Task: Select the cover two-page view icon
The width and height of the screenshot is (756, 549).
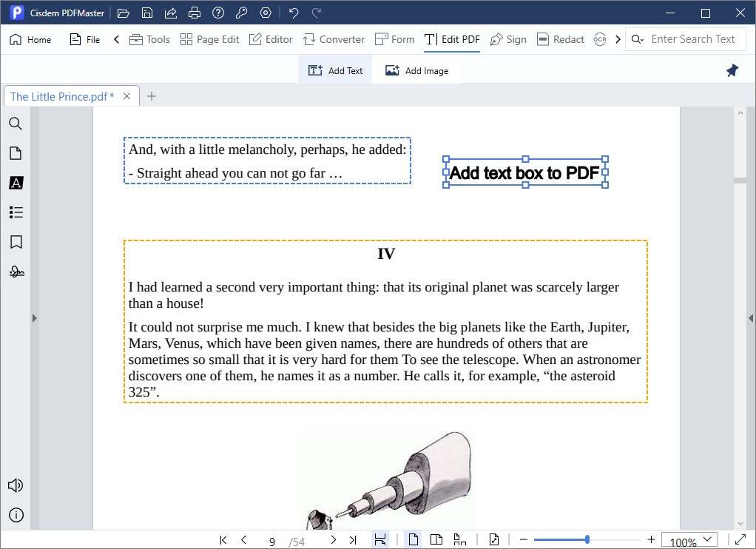Action: [460, 540]
